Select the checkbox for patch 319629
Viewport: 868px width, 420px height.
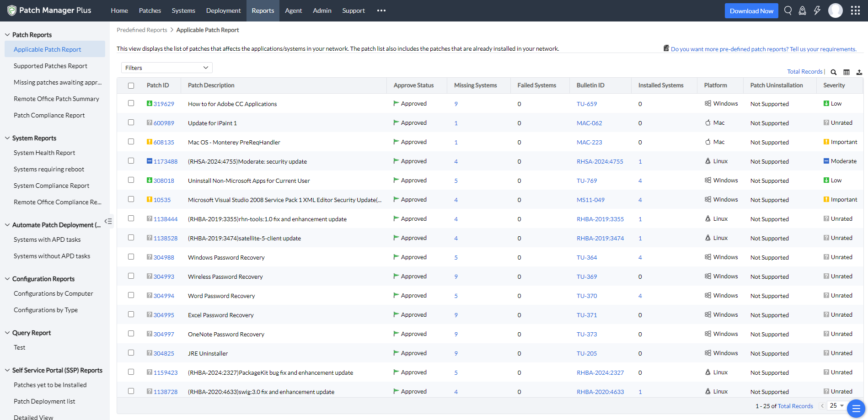[131, 103]
